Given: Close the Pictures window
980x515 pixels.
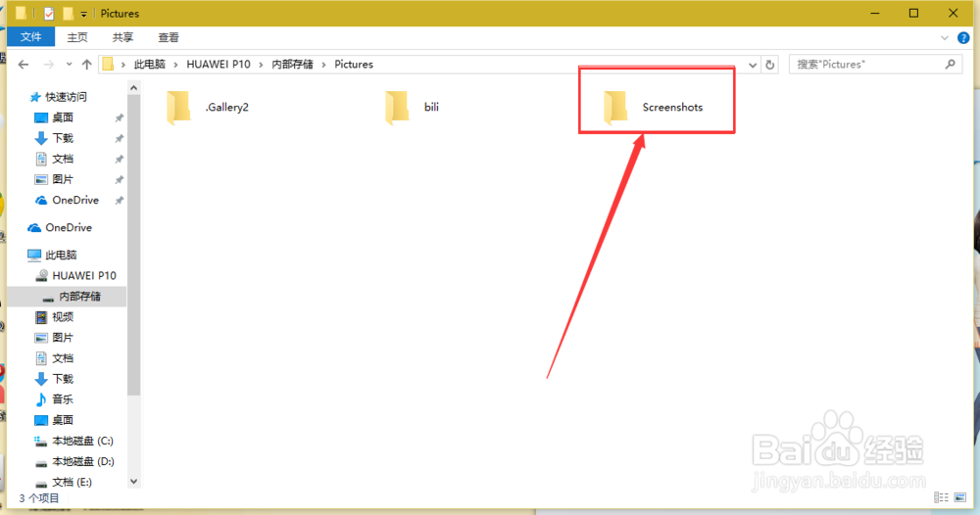Looking at the screenshot, I should click(953, 13).
